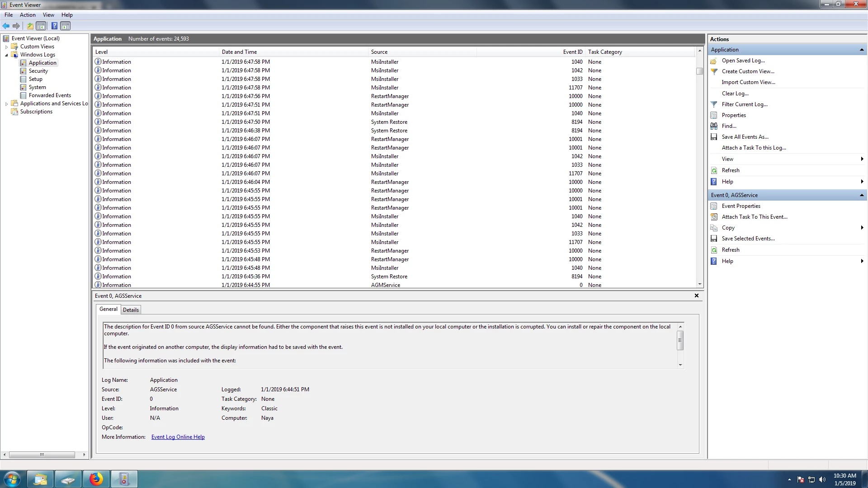Open the Event Log Online Help link

pos(178,437)
